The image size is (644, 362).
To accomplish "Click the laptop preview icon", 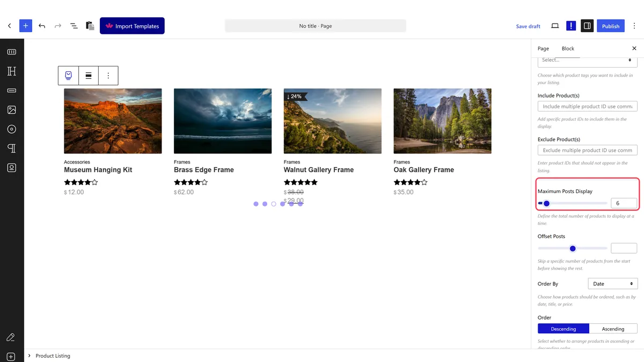I will 555,26.
